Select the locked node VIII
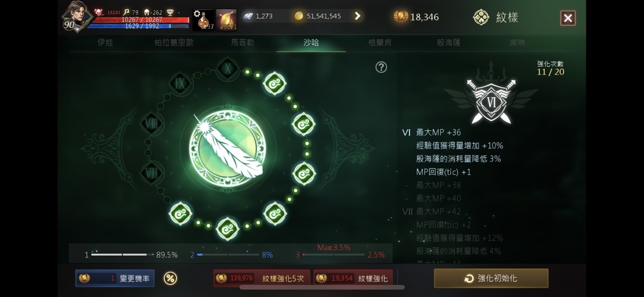 152,124
